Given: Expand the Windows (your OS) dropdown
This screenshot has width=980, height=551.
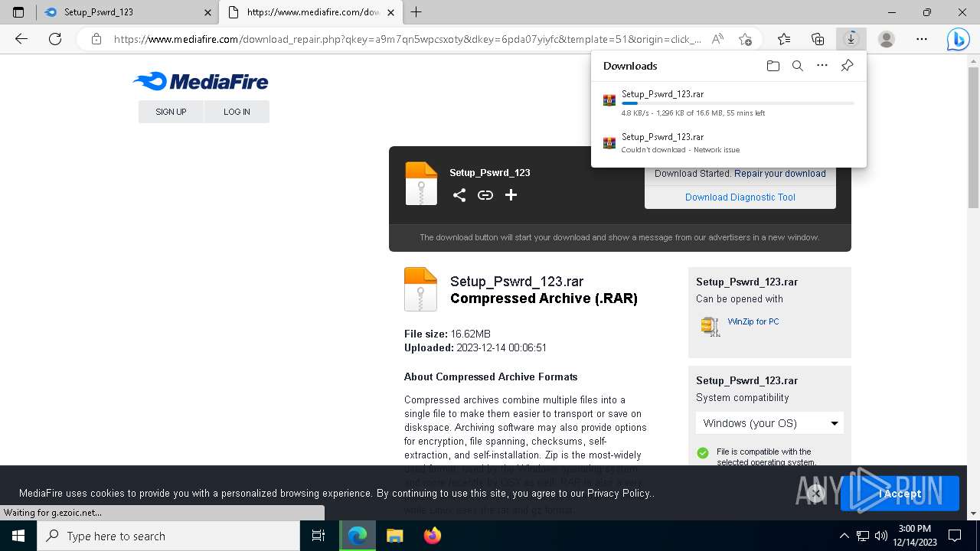Looking at the screenshot, I should point(769,423).
